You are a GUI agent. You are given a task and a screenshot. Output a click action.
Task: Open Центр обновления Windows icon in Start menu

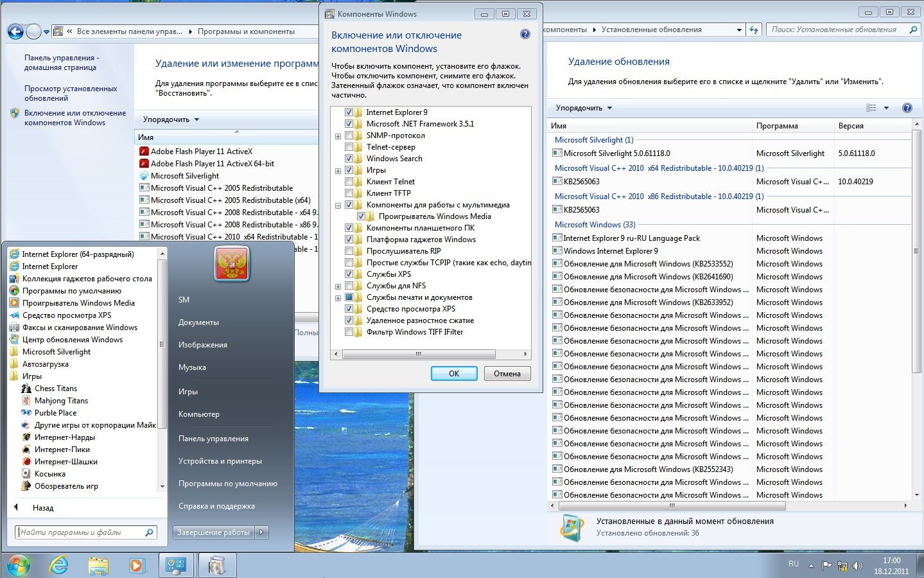[x=14, y=340]
